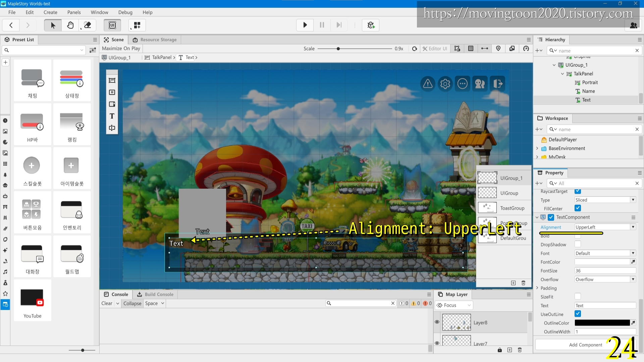Hide Layer8 with the eye icon

point(437,322)
